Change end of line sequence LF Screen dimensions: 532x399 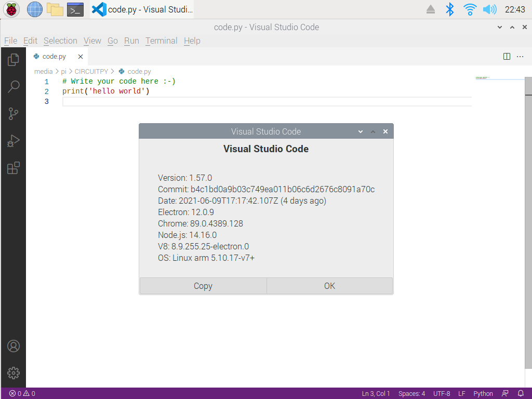click(x=462, y=394)
